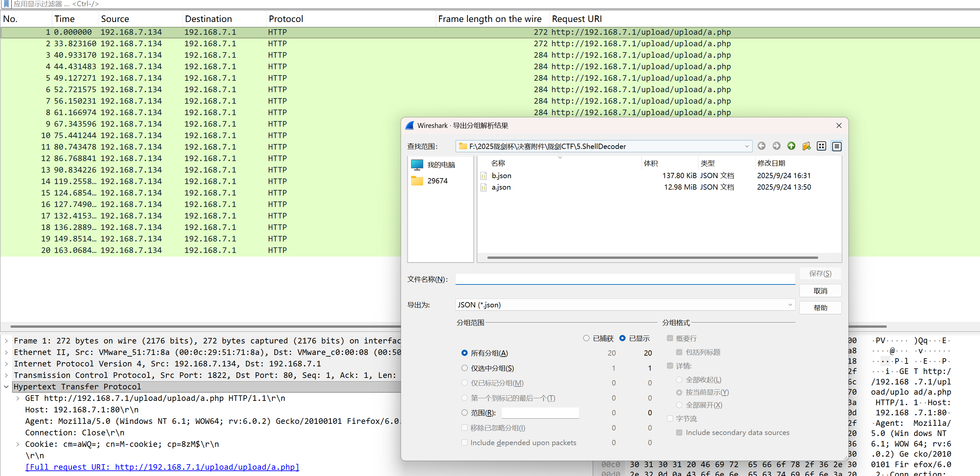Viewport: 980px width, 476px height.
Task: Create new folder icon in dialog
Action: [806, 146]
